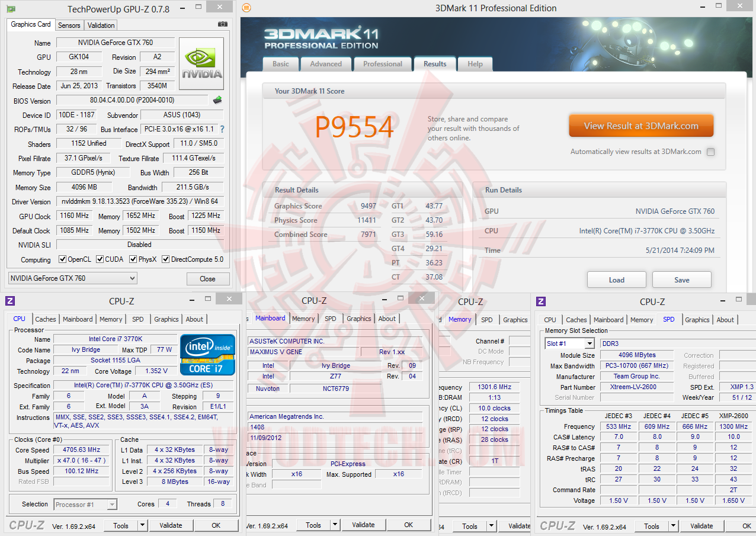Open the Basic tab in 3DMark 11

(x=281, y=64)
